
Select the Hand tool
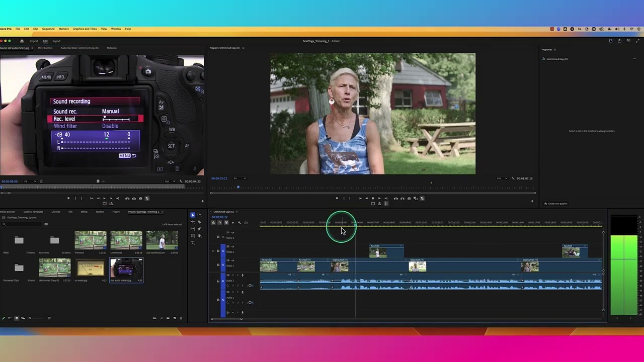point(199,236)
